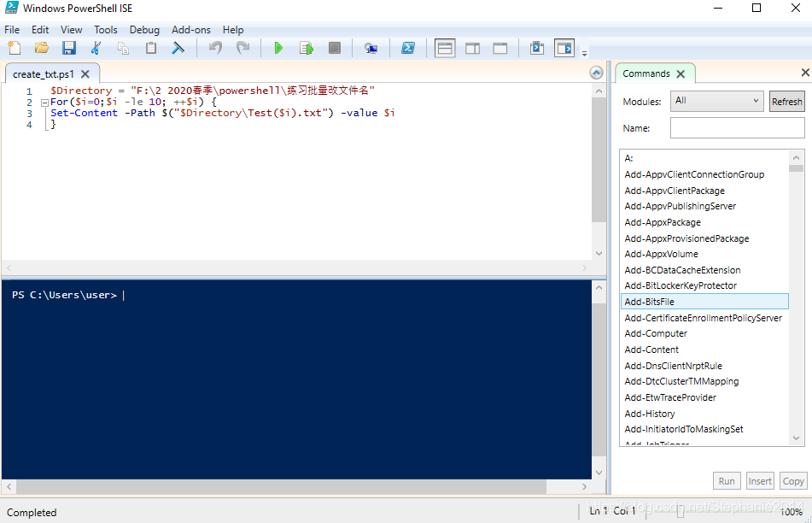Image resolution: width=812 pixels, height=523 pixels.
Task: Copy selection using the toolbar Copy icon
Action: click(x=123, y=48)
